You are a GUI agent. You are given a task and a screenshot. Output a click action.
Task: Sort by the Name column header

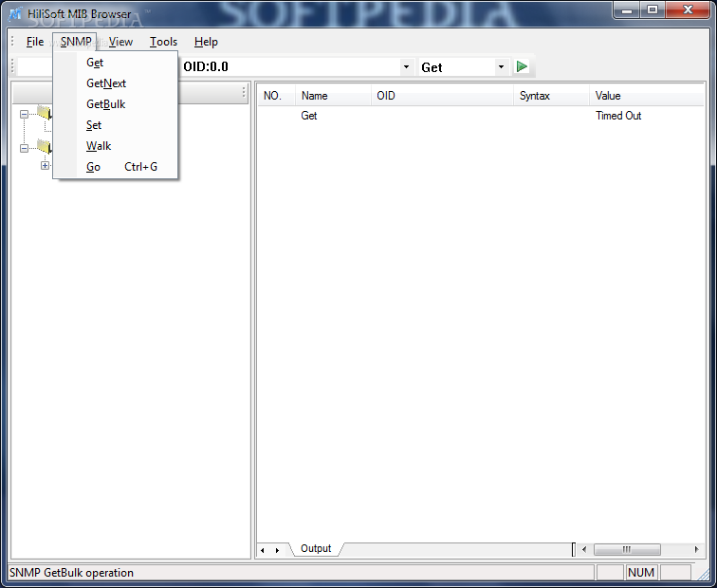pyautogui.click(x=333, y=96)
